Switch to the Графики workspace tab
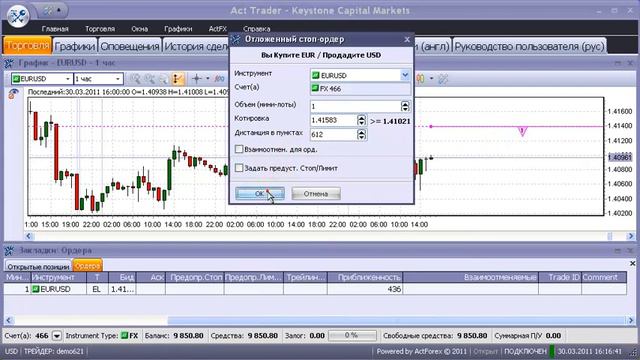This screenshot has height=360, width=640. tap(75, 46)
